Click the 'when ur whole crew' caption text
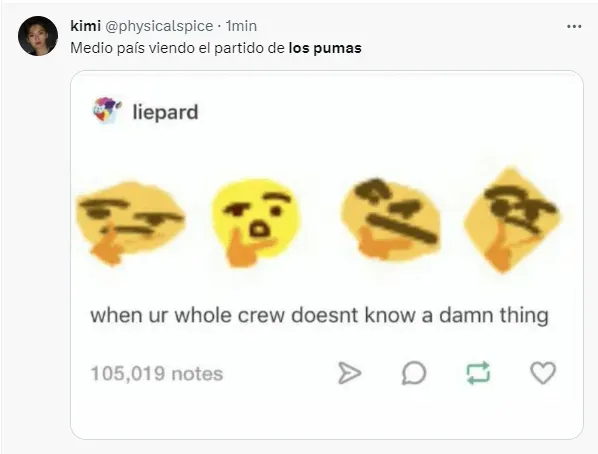 (x=320, y=316)
